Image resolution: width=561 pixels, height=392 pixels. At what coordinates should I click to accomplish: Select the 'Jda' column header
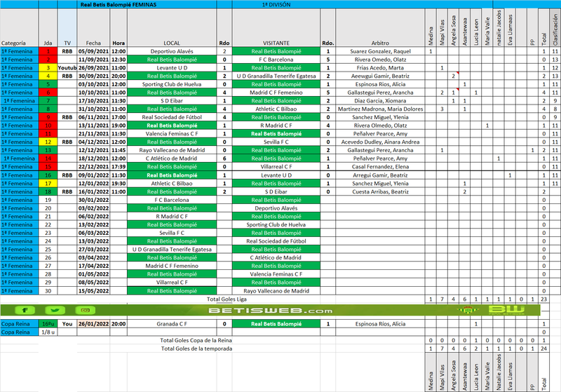[x=48, y=28]
